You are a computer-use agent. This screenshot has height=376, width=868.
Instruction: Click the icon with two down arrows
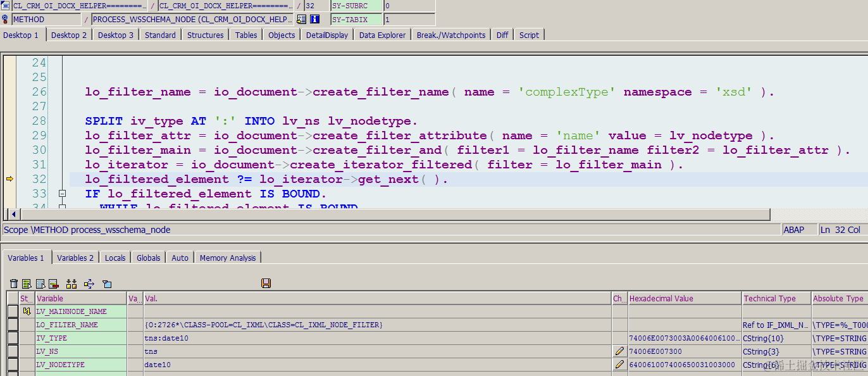click(x=71, y=284)
